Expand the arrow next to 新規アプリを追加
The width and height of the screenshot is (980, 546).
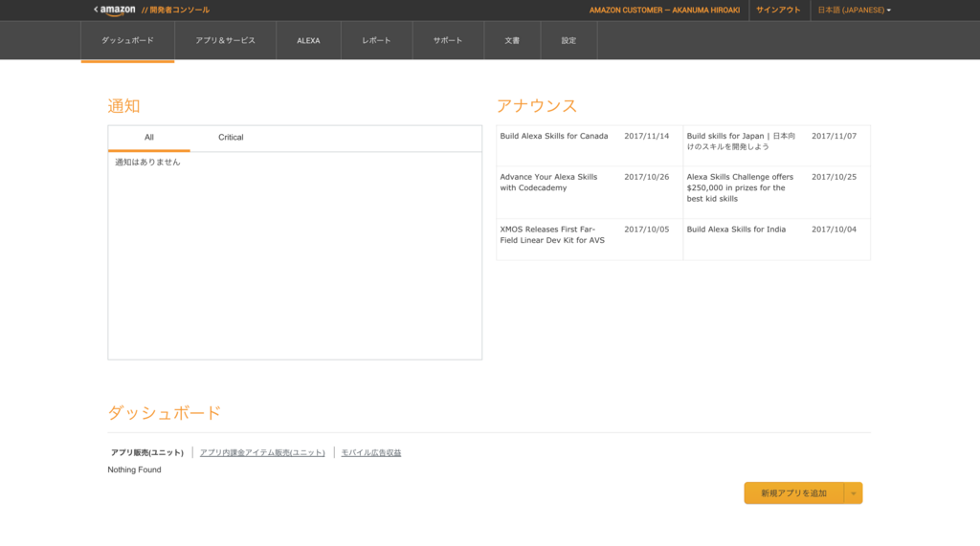(853, 492)
